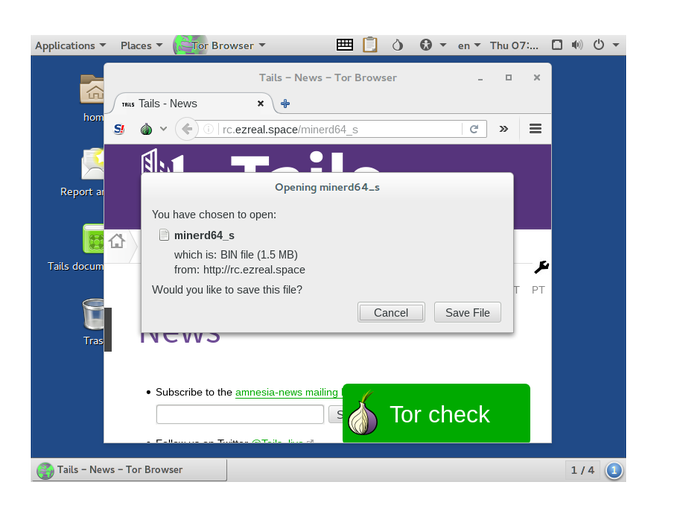
Task: Go back with the back arrow
Action: coord(187,129)
